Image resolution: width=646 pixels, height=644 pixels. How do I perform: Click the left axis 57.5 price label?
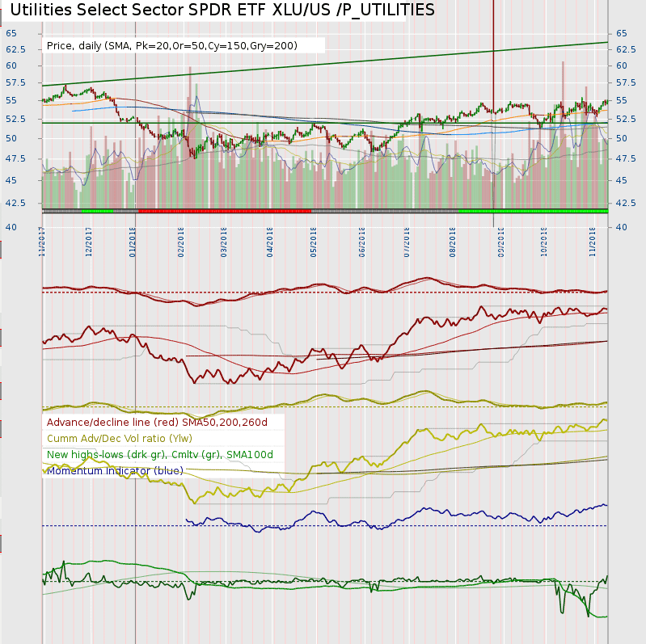click(15, 82)
